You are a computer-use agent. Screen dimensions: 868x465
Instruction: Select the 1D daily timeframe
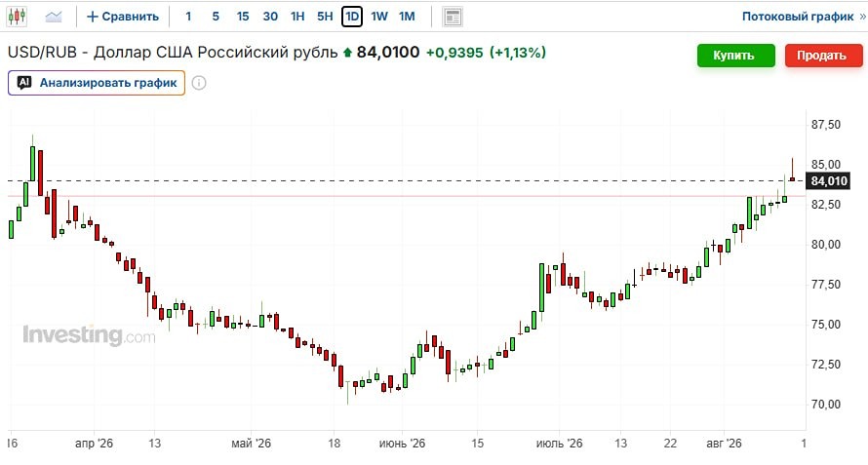point(352,17)
